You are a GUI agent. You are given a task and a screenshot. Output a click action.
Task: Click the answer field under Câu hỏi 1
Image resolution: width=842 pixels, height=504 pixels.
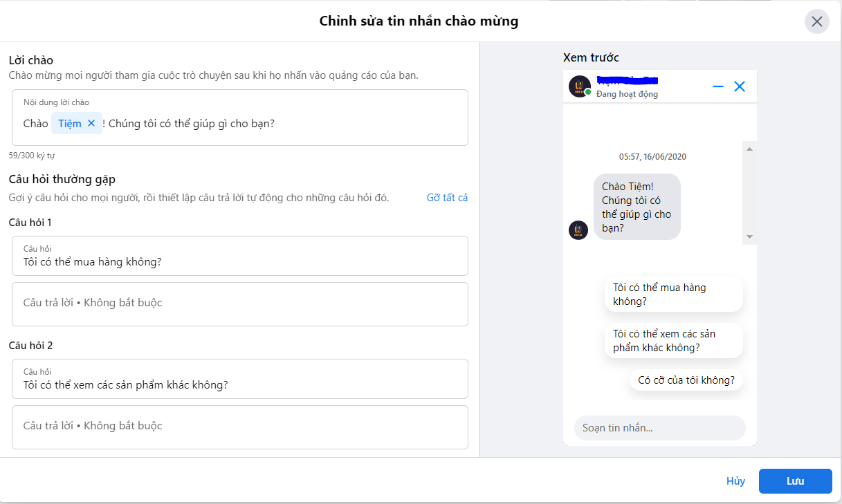click(240, 304)
